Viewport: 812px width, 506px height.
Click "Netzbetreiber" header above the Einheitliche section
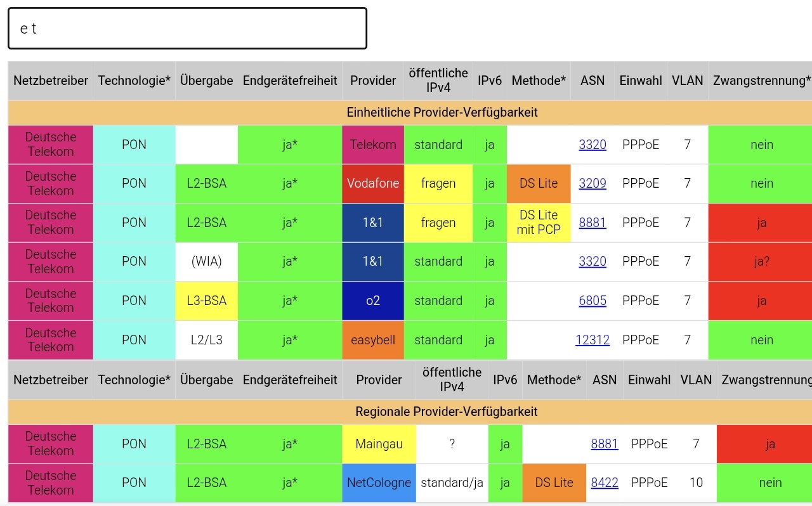click(x=51, y=81)
